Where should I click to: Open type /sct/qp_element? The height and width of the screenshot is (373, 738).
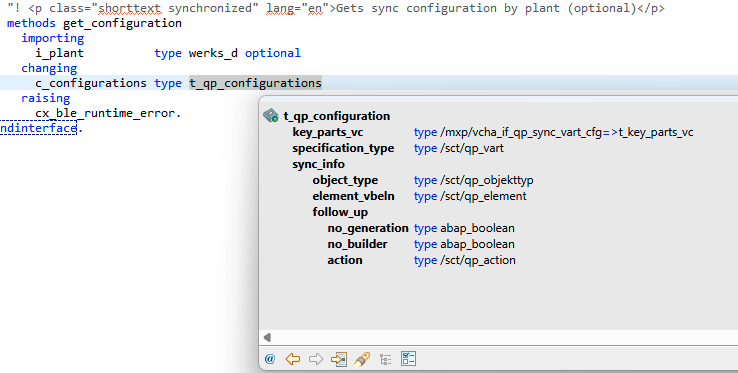pos(483,196)
